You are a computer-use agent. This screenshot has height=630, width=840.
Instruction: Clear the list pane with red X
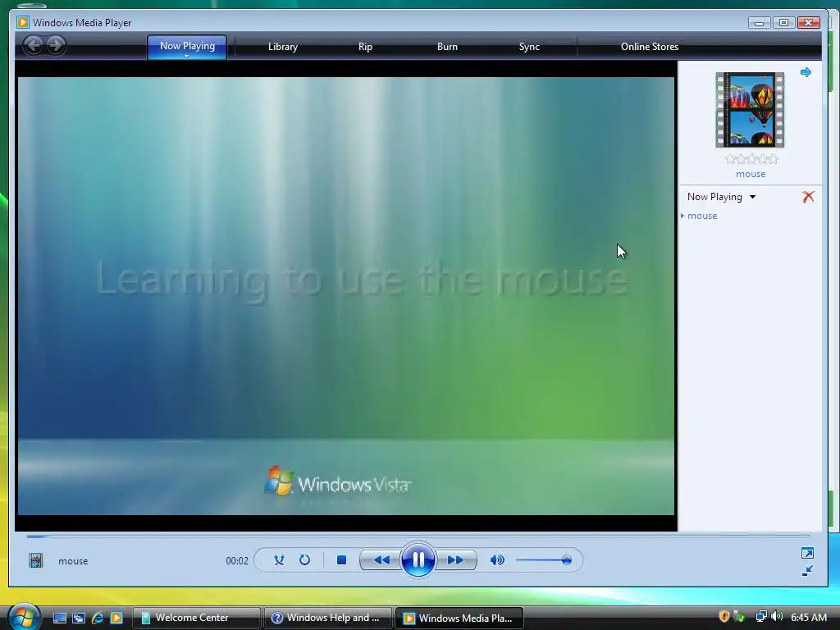(x=808, y=197)
